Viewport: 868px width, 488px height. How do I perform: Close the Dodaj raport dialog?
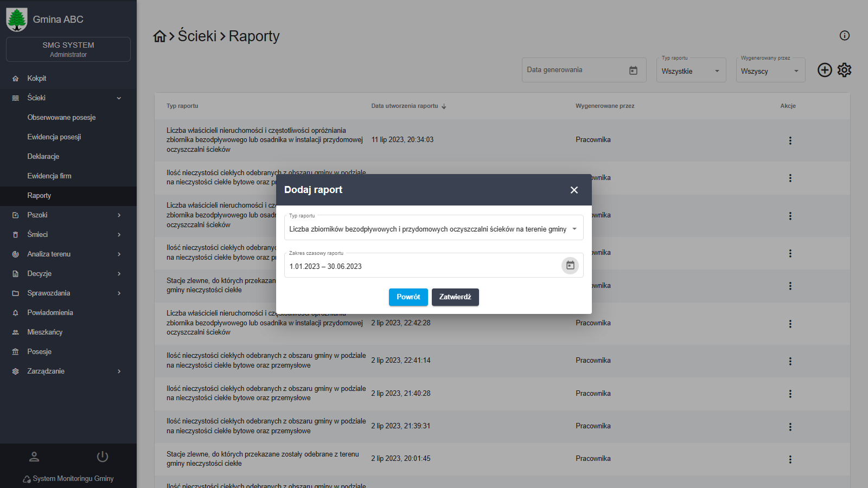[x=574, y=190]
